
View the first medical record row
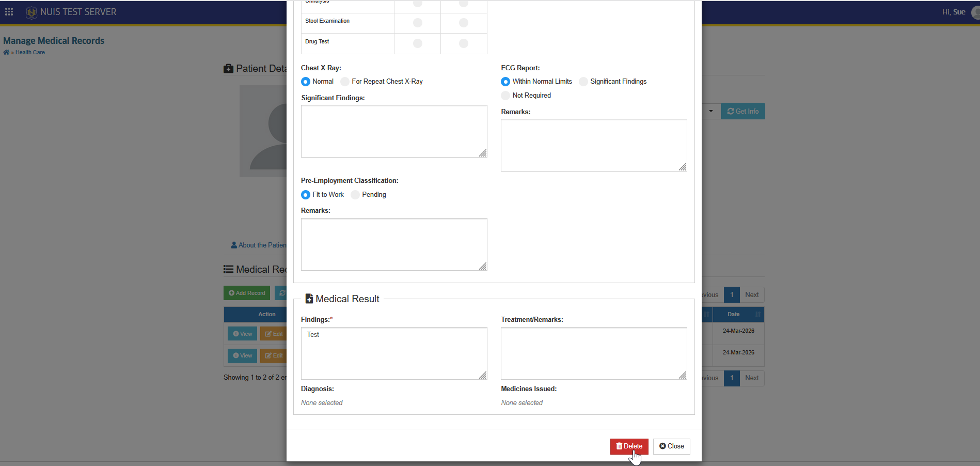(243, 334)
